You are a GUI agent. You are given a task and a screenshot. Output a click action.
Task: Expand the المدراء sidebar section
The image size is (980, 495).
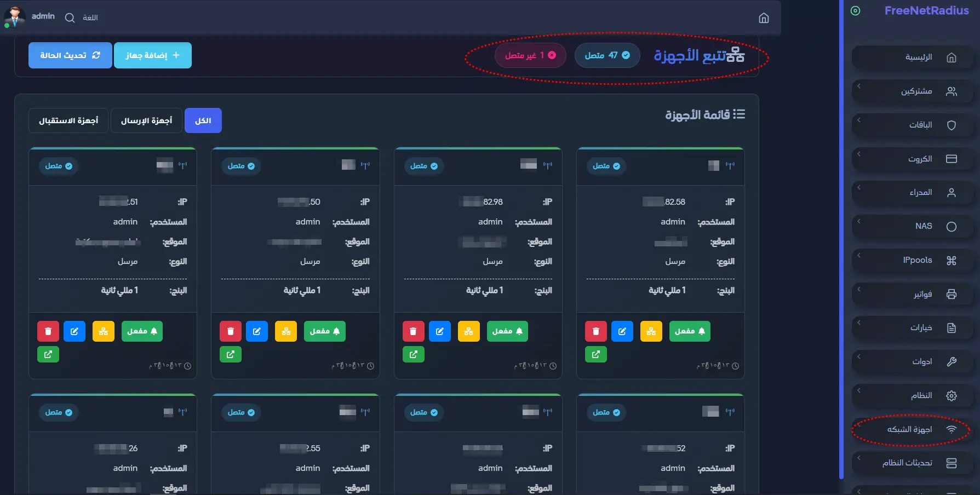pyautogui.click(x=912, y=192)
